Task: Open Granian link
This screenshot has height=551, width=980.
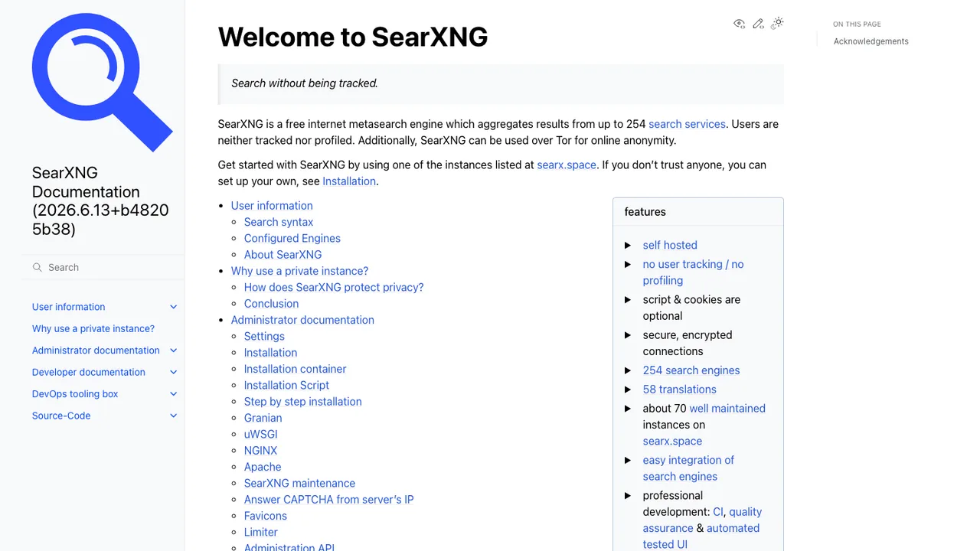Action: [x=263, y=418]
